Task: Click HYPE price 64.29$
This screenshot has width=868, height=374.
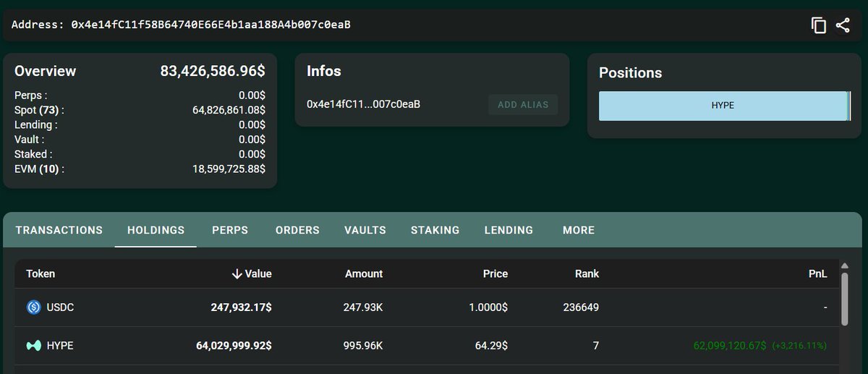Action: pyautogui.click(x=492, y=346)
